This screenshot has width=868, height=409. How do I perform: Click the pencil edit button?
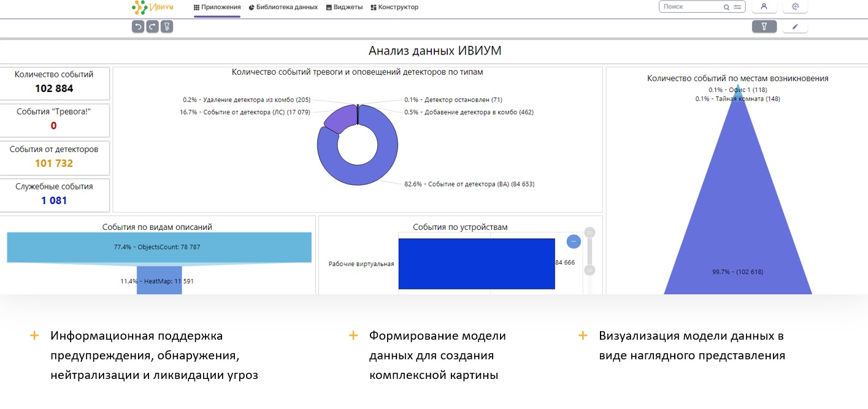click(x=796, y=26)
